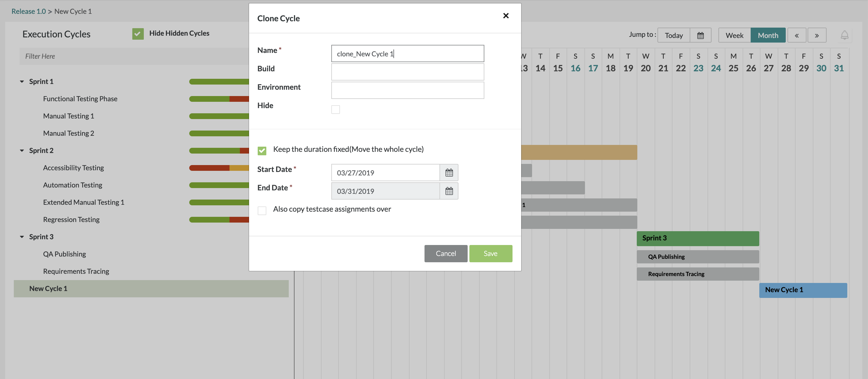
Task: Click the notification bell icon
Action: [x=844, y=35]
